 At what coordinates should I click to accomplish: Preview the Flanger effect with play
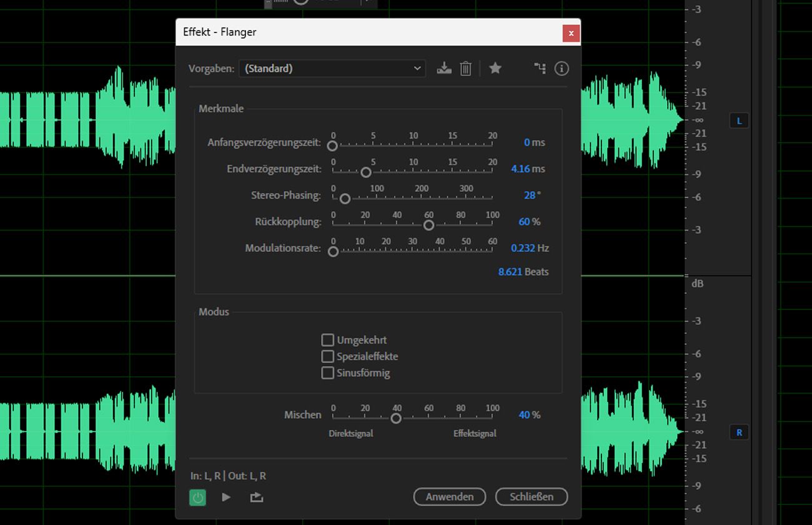tap(226, 497)
